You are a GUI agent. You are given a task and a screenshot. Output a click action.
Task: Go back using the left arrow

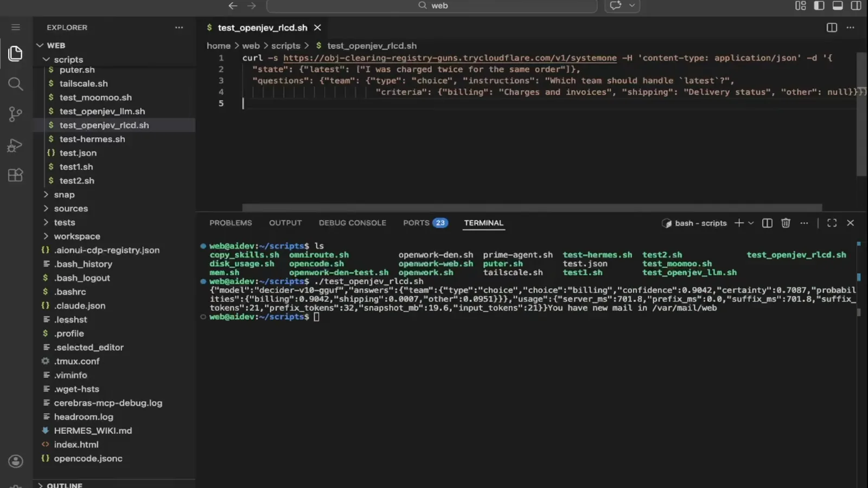pos(233,5)
